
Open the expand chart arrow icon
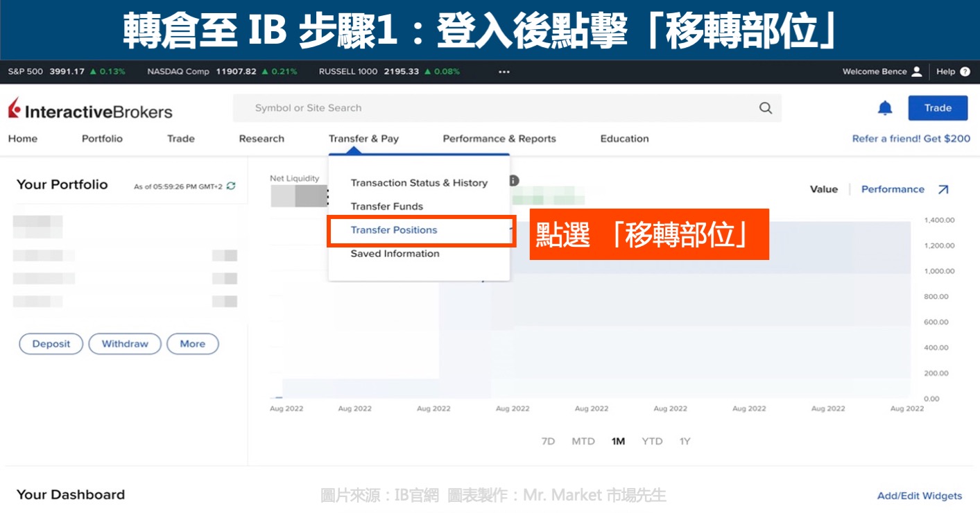tap(943, 189)
